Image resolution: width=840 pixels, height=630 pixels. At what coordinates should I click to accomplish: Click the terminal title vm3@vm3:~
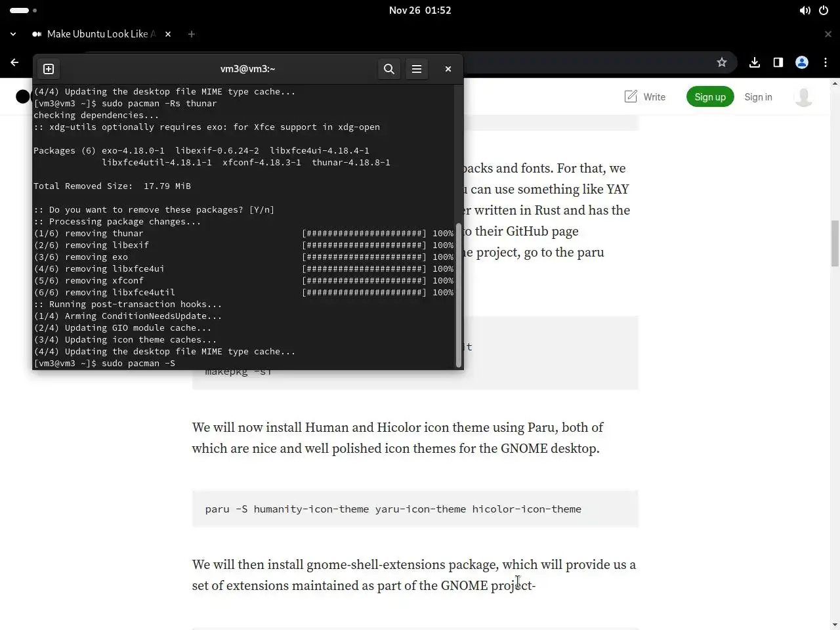coord(248,69)
